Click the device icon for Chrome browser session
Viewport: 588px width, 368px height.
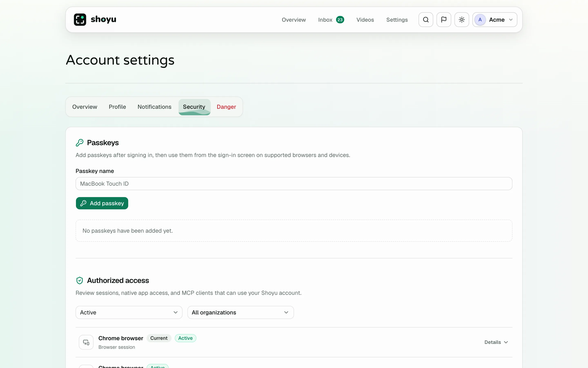86,342
